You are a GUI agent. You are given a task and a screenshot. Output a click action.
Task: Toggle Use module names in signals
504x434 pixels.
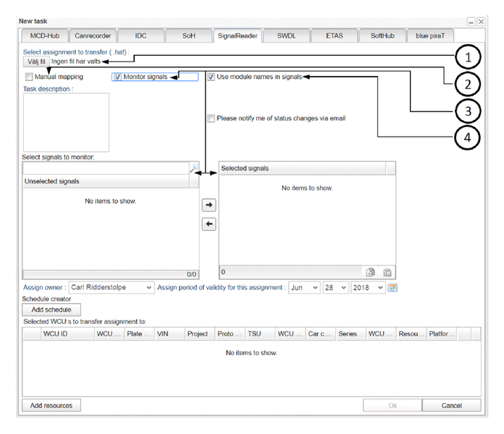211,77
